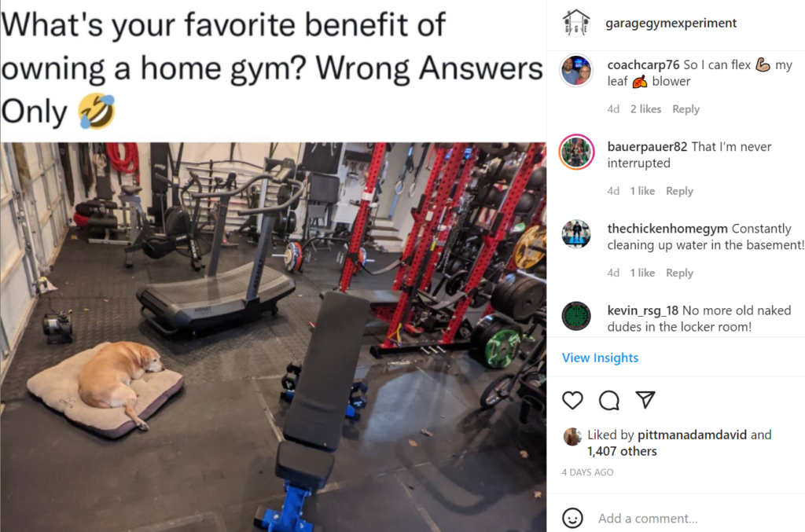This screenshot has width=805, height=532.
Task: Open View Insights link
Action: coord(600,358)
